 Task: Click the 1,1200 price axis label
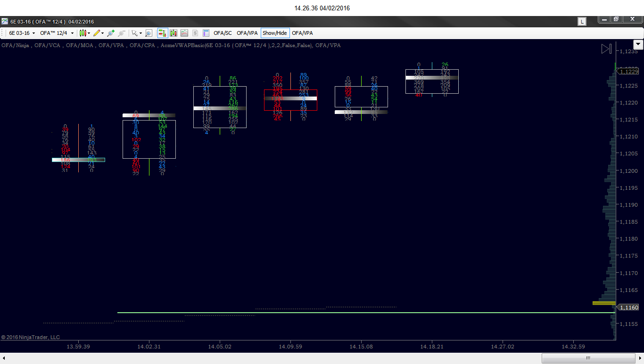(x=629, y=170)
